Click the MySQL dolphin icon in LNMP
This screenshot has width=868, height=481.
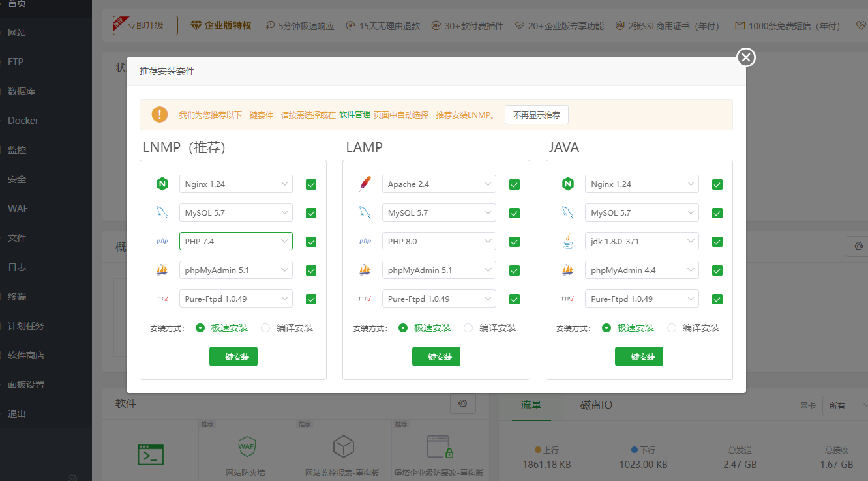pyautogui.click(x=162, y=212)
